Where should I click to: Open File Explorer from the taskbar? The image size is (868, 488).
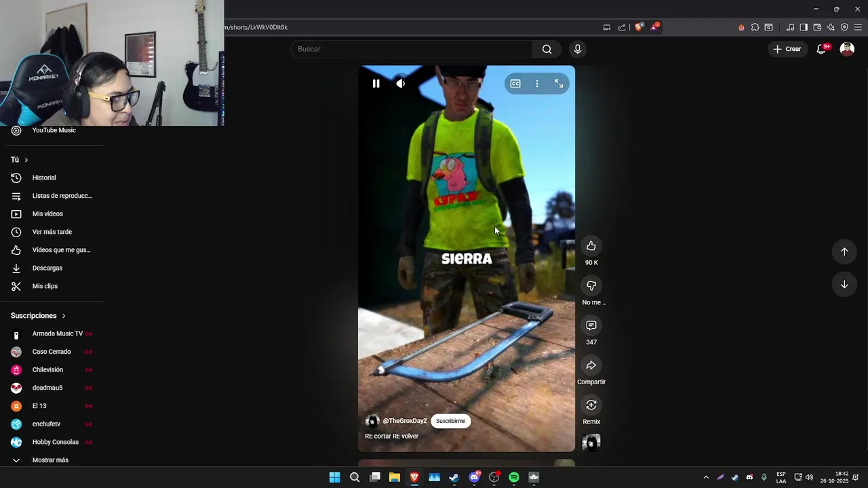pyautogui.click(x=395, y=477)
